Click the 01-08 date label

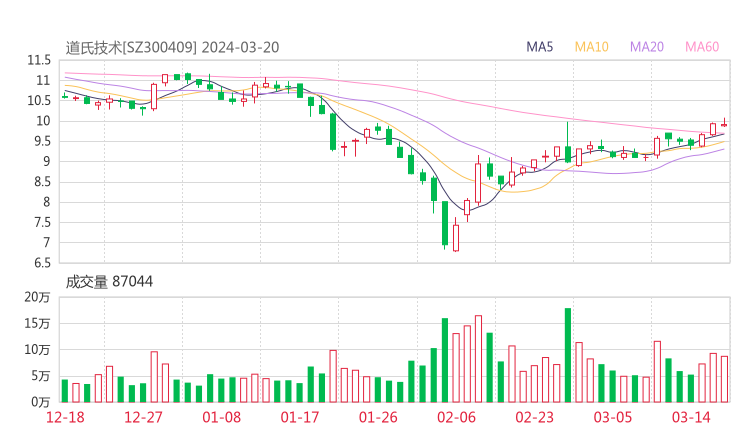pyautogui.click(x=221, y=417)
